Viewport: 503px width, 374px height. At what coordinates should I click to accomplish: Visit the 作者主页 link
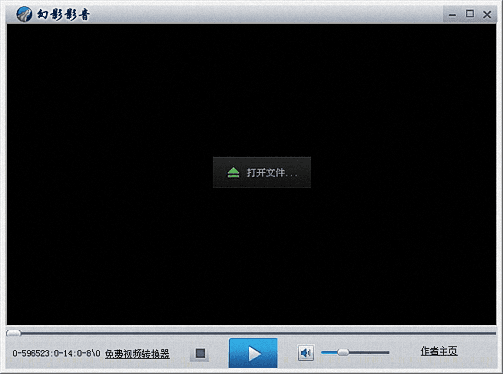click(x=439, y=351)
